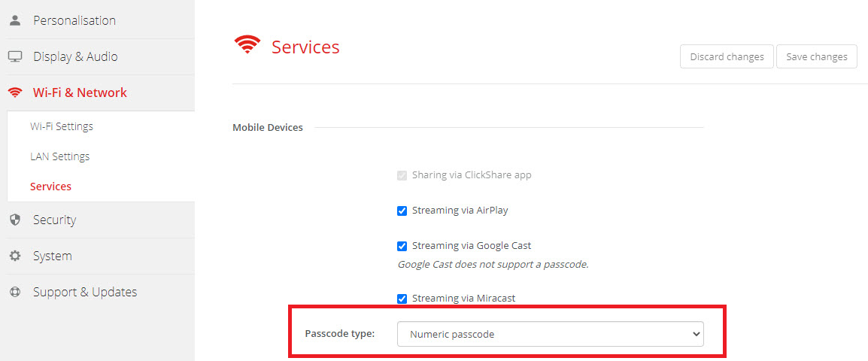This screenshot has width=868, height=361.
Task: Open the Security menu label
Action: (x=54, y=220)
